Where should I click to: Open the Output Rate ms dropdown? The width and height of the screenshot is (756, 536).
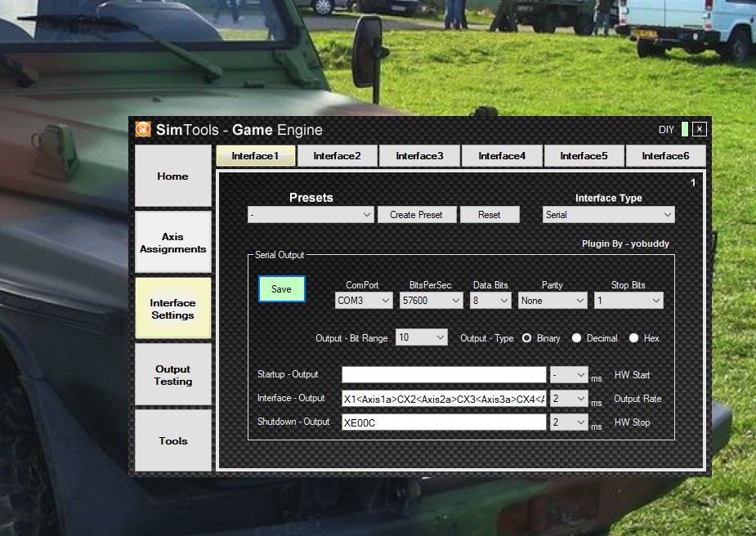click(569, 399)
